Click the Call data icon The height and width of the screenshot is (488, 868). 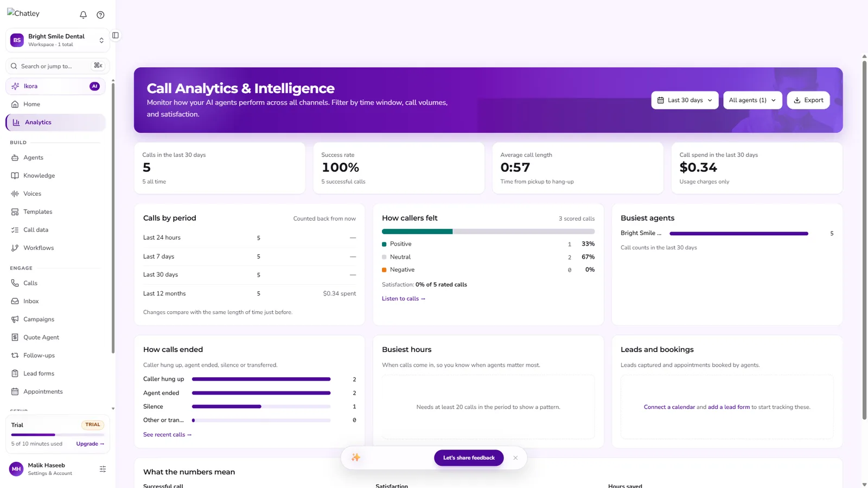click(x=15, y=230)
